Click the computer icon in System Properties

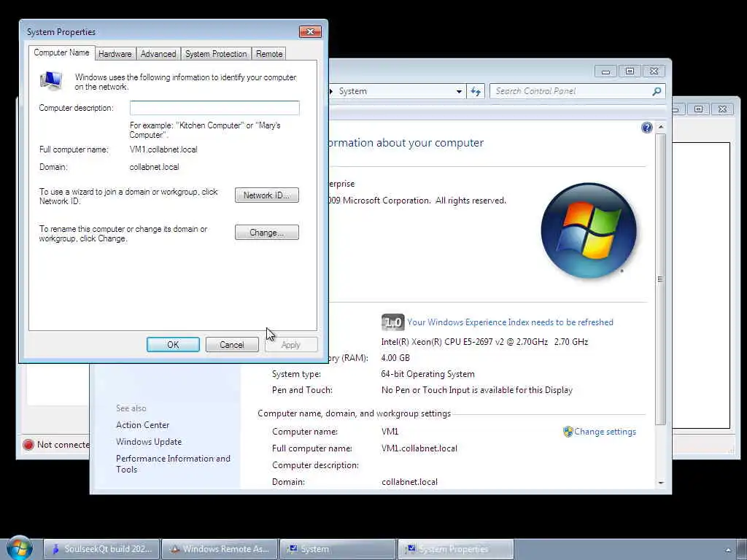click(51, 80)
